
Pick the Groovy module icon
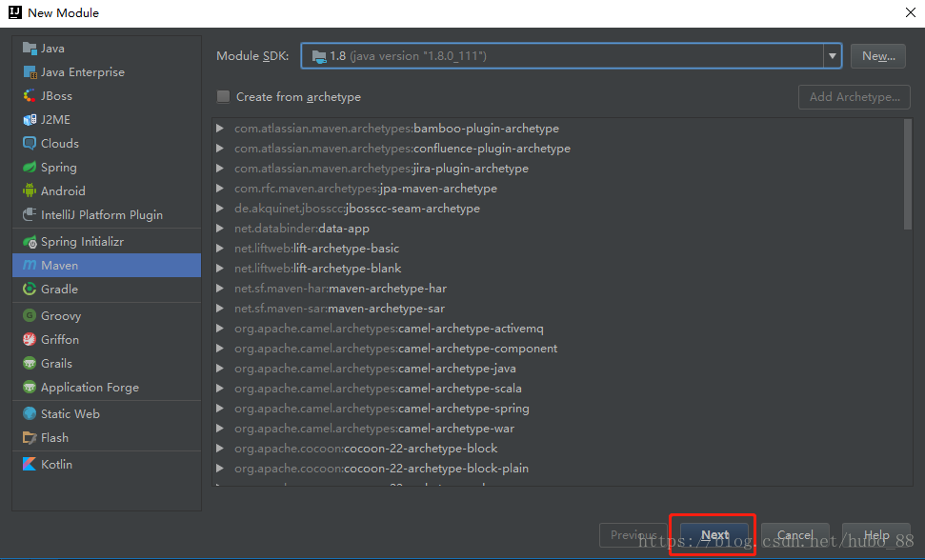coord(30,316)
